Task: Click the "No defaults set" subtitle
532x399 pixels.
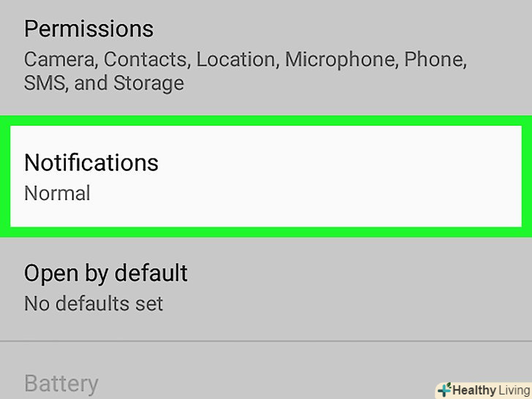Action: [x=94, y=303]
